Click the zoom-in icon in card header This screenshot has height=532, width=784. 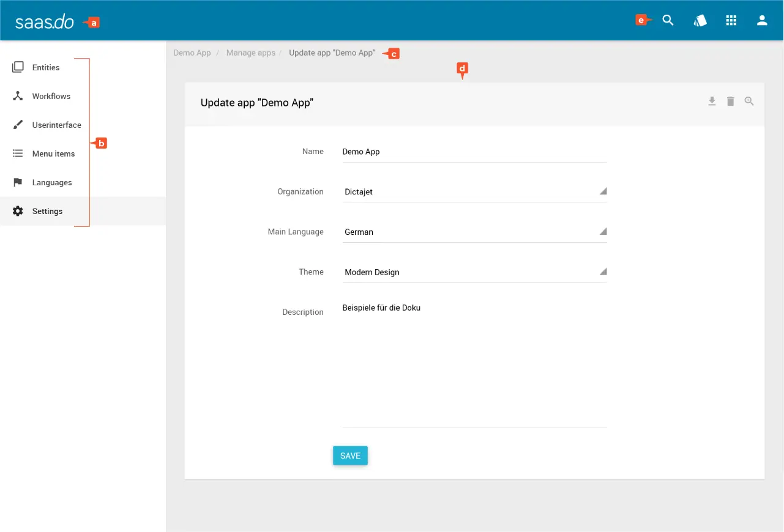749,102
